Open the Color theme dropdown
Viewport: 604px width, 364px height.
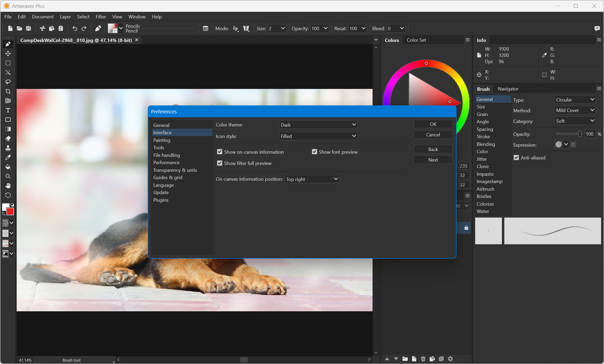(318, 125)
